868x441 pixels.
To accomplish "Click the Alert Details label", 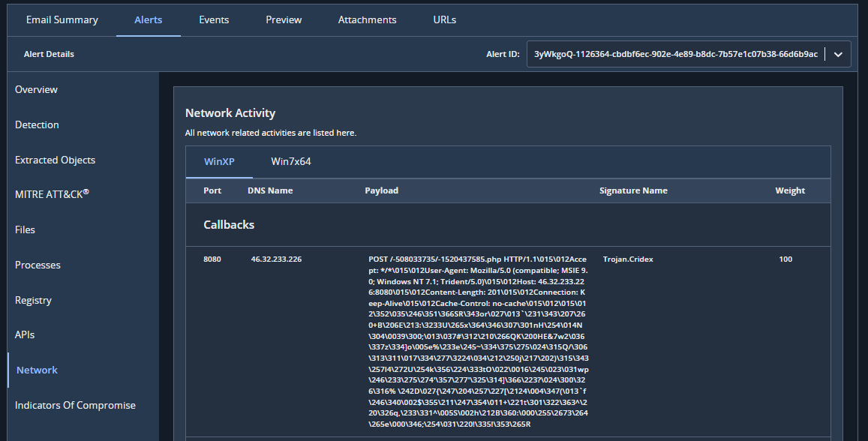I will coord(49,54).
